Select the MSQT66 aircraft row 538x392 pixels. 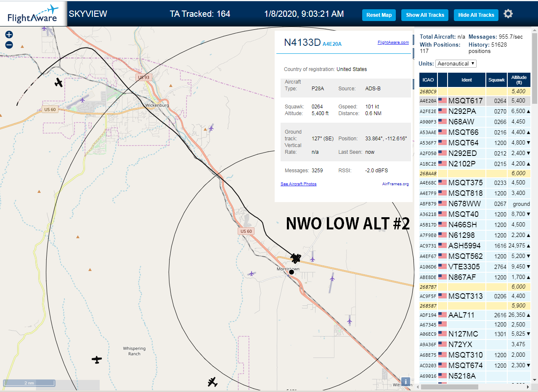coord(475,132)
